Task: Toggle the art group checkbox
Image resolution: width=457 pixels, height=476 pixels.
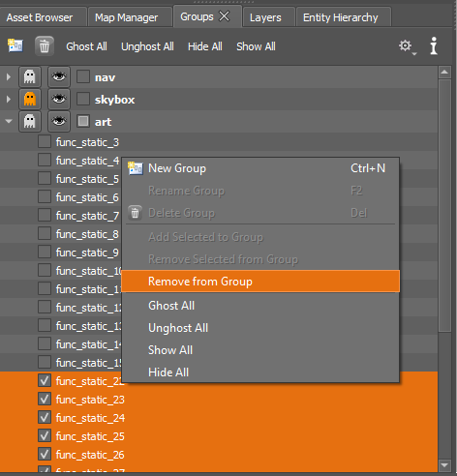Action: (x=83, y=121)
